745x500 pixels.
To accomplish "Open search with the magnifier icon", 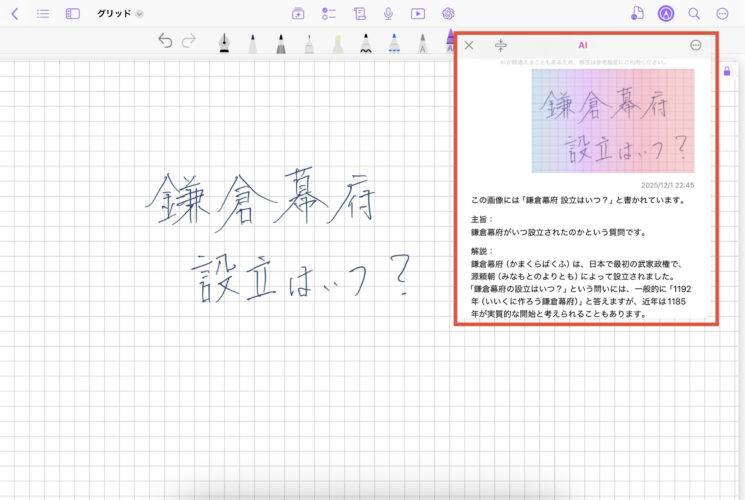I will tap(694, 14).
